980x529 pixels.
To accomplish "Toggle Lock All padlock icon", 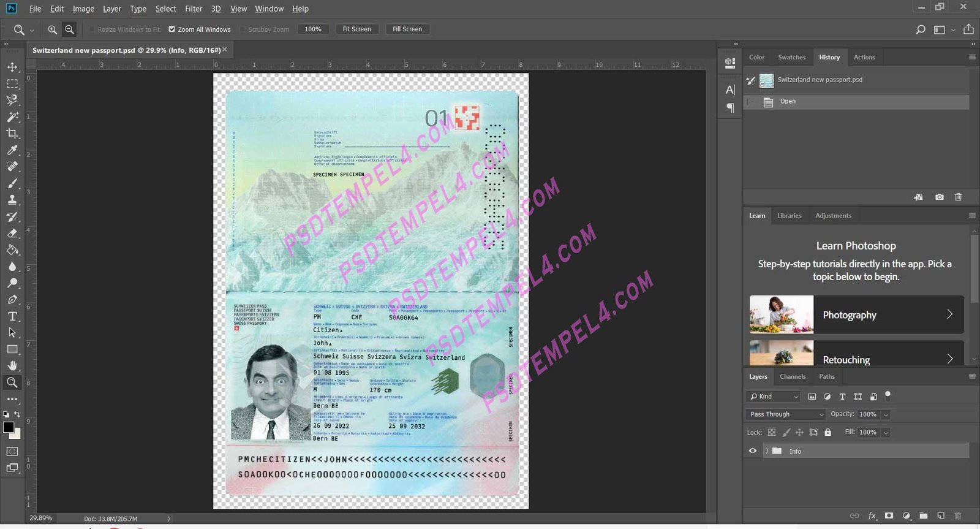I will 828,432.
